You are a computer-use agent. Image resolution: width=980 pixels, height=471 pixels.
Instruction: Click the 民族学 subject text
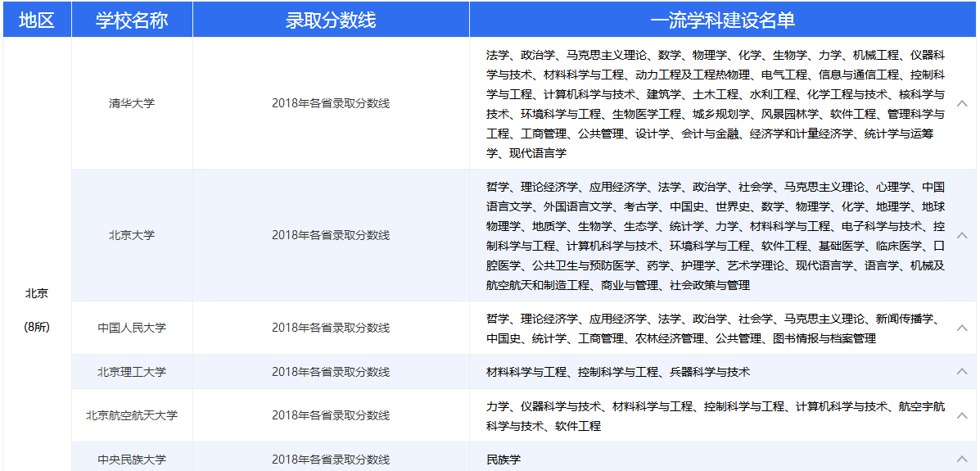[504, 460]
